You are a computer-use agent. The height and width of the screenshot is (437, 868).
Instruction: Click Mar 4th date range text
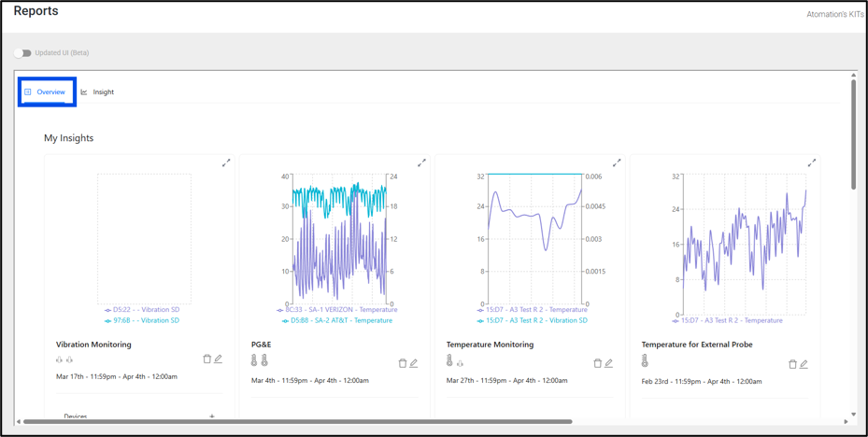click(310, 381)
